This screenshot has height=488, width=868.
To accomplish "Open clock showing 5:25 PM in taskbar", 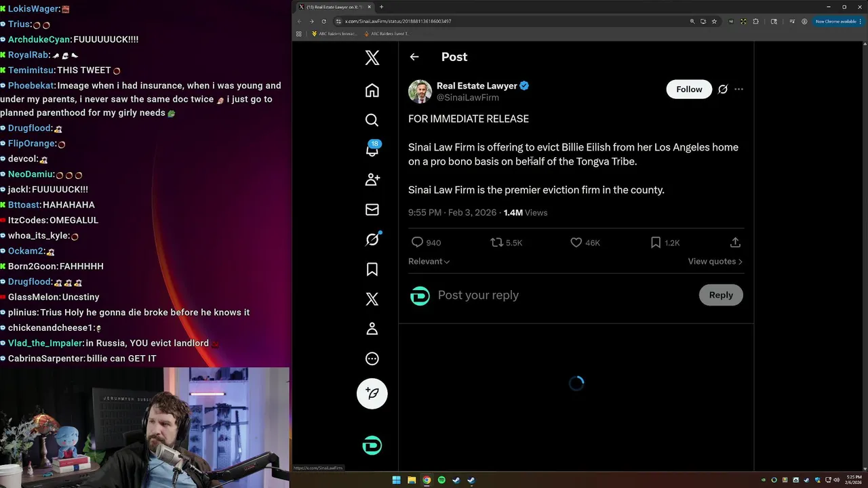I will point(854,481).
